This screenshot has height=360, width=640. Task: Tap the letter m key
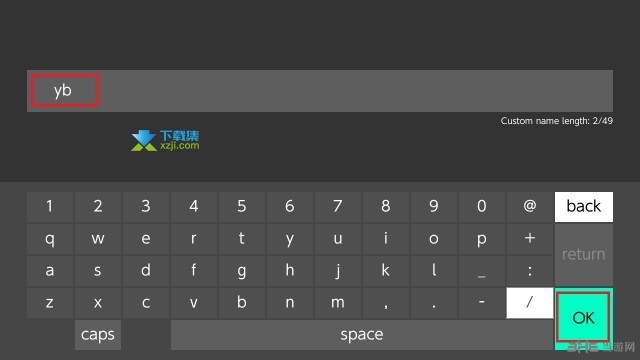(x=338, y=302)
